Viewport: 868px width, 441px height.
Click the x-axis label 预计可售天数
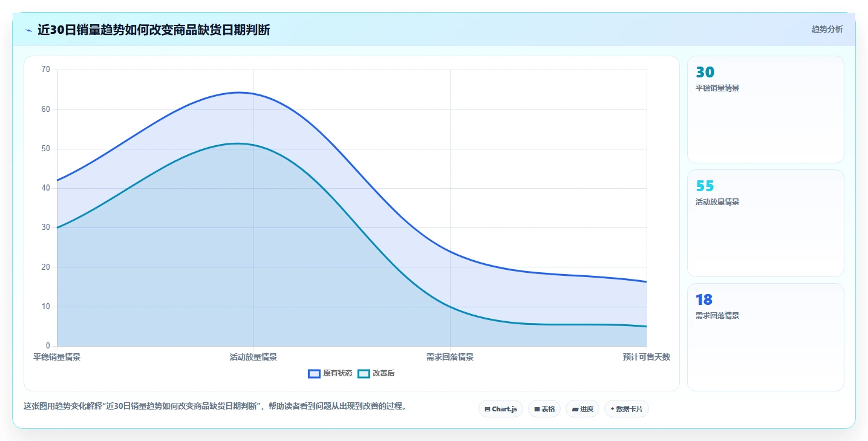point(647,357)
